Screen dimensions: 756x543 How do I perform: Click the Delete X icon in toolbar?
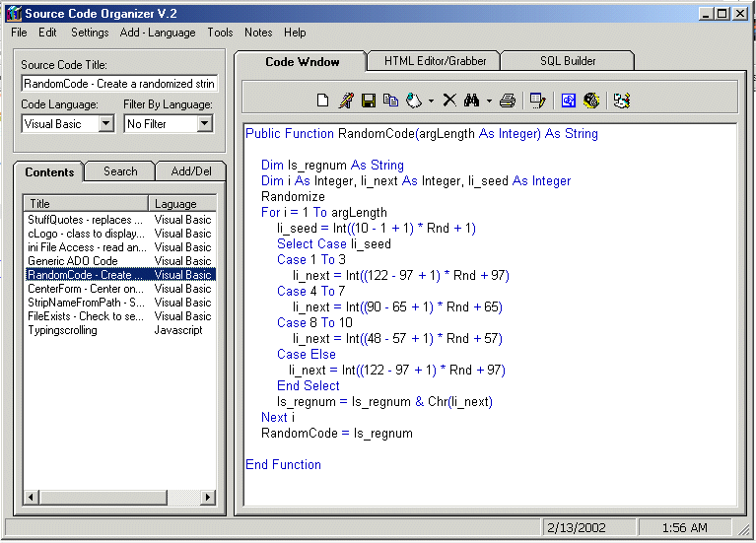point(449,100)
